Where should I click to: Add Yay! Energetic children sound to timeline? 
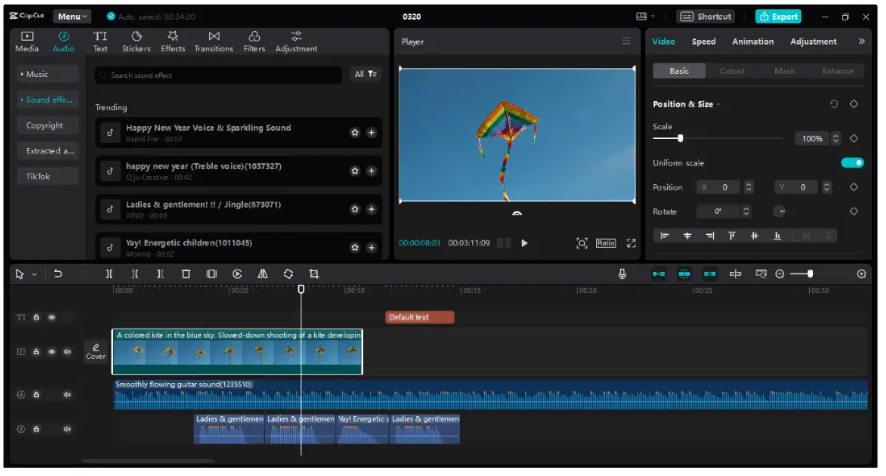point(371,247)
